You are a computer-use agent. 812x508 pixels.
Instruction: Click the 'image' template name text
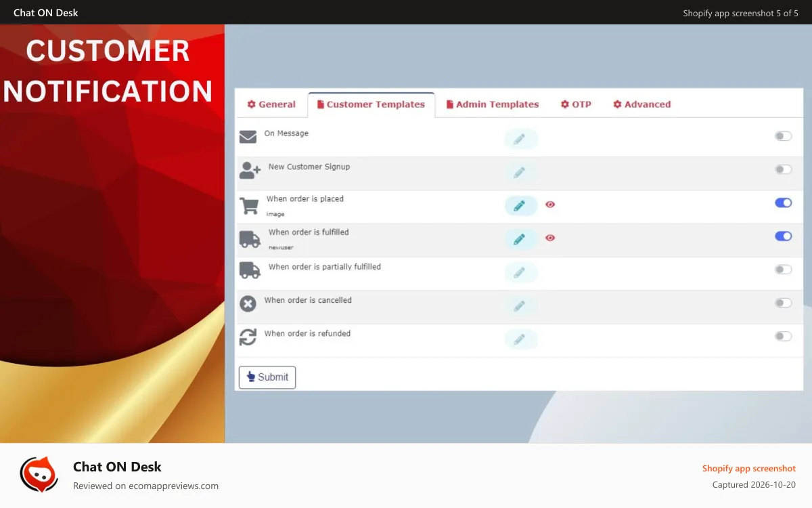(275, 214)
